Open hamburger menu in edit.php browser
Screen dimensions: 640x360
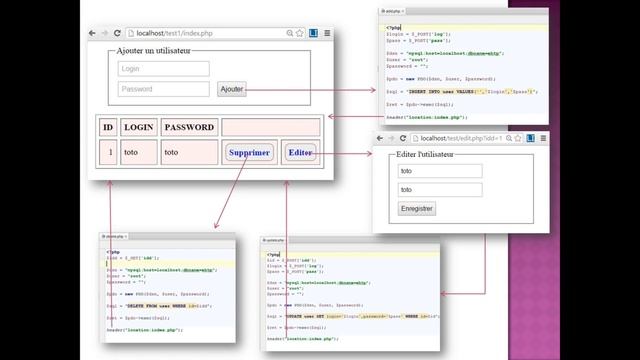pos(543,138)
